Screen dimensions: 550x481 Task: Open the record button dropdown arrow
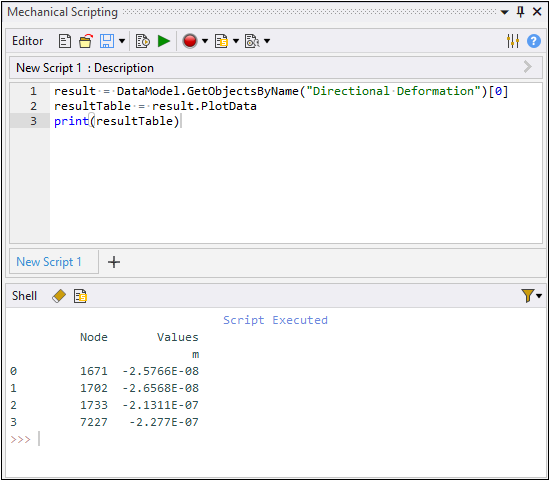(205, 41)
